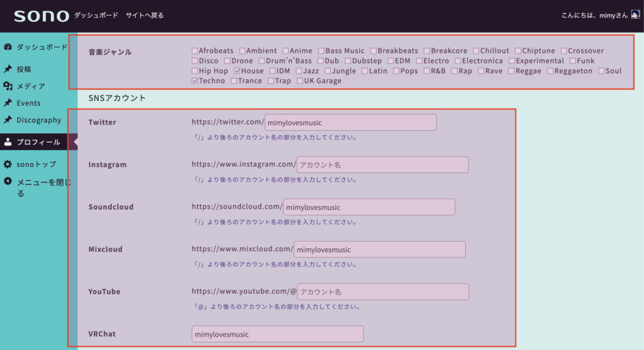Click the こんにちは、mimyさん account link
Viewport: 644px width, 350px height.
[x=594, y=15]
